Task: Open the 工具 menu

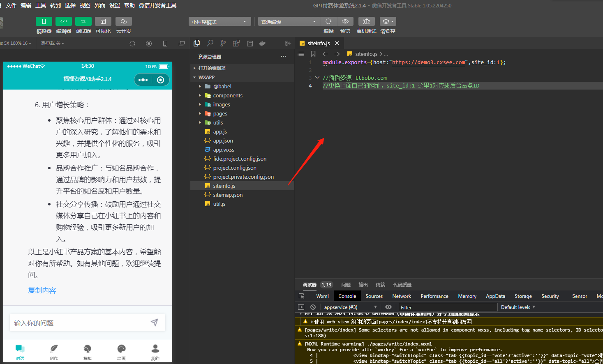Action: click(41, 5)
